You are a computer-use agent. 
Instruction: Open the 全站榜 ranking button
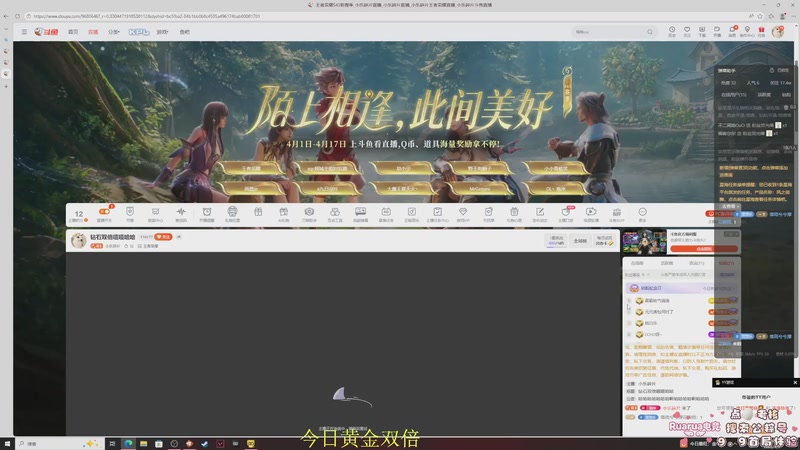coord(580,240)
